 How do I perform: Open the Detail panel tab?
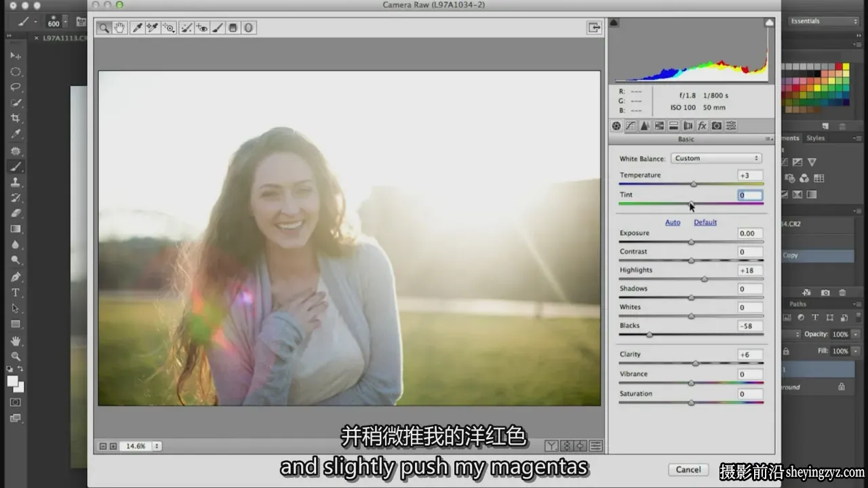coord(645,126)
